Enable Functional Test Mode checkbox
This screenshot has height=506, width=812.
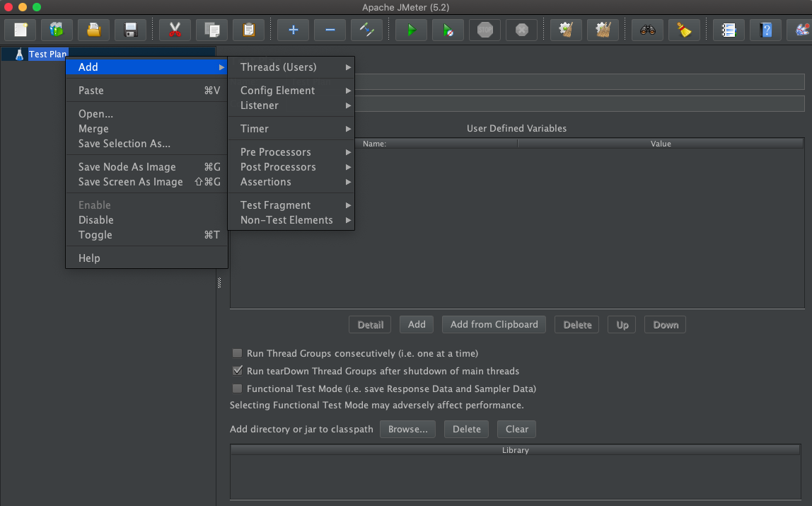click(x=238, y=389)
